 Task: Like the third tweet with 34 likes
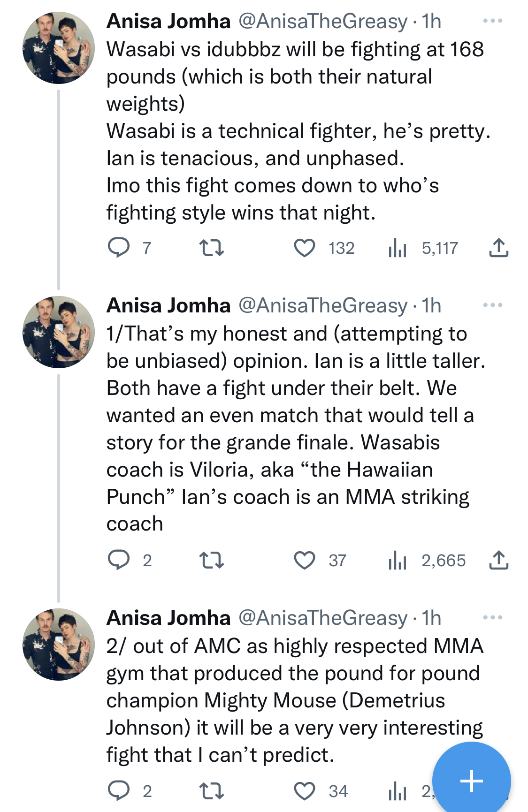click(305, 791)
